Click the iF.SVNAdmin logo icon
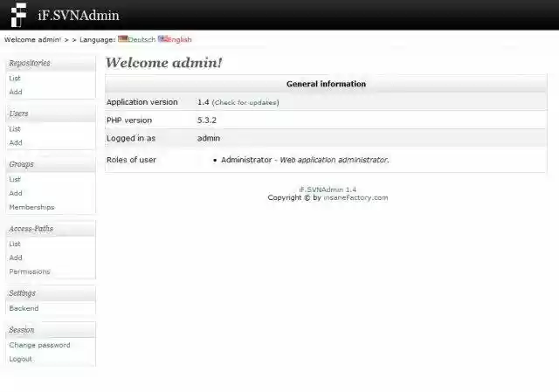The image size is (559, 392). coord(18,15)
